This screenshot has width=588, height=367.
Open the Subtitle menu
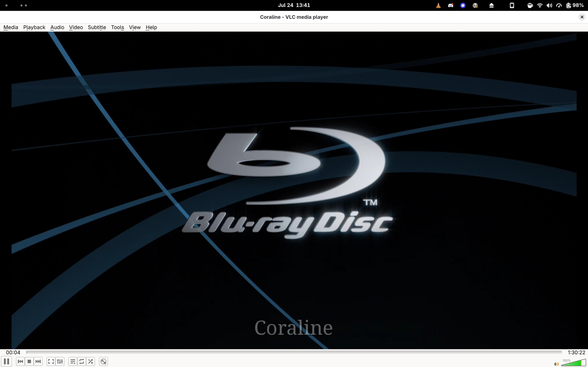(97, 27)
